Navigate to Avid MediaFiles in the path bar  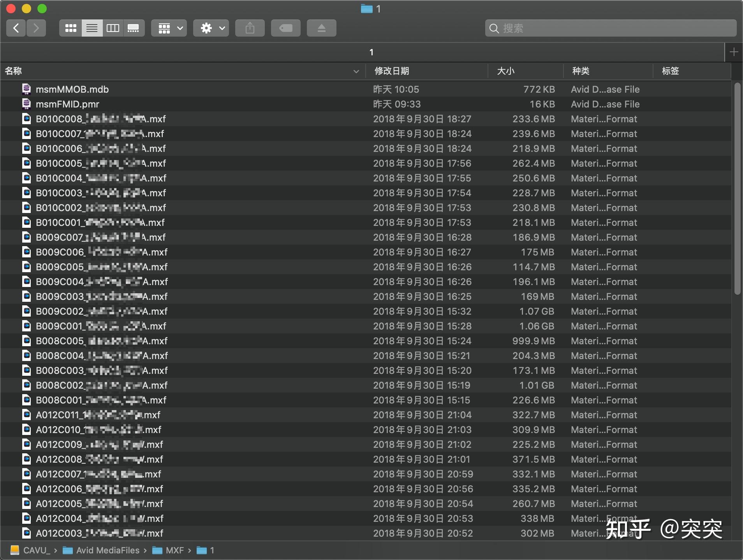coord(107,550)
